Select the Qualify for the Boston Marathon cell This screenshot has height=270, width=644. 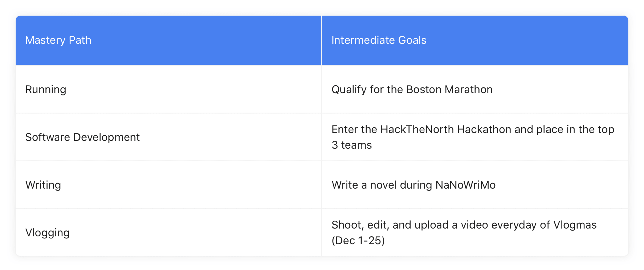tap(475, 89)
